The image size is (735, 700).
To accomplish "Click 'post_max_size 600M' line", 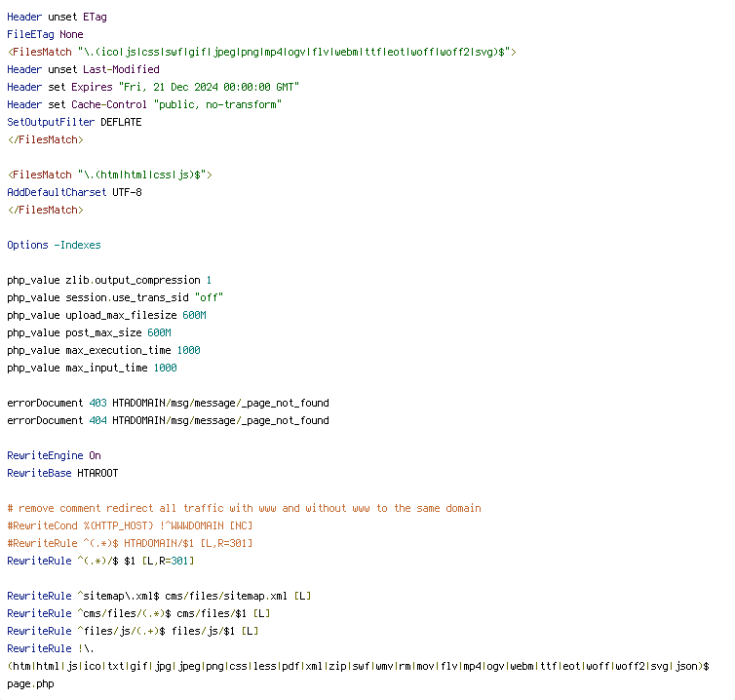I will [x=89, y=332].
